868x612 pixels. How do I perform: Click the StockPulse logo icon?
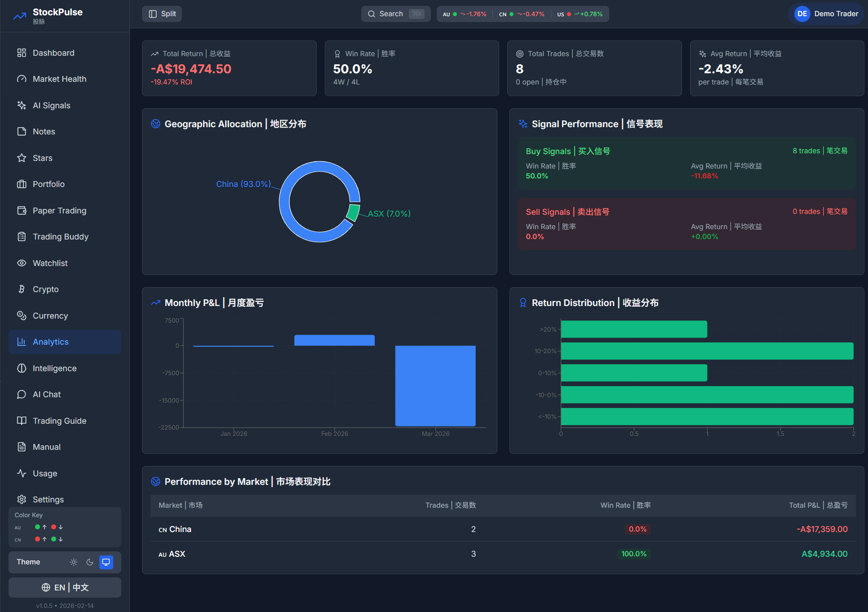pyautogui.click(x=20, y=16)
